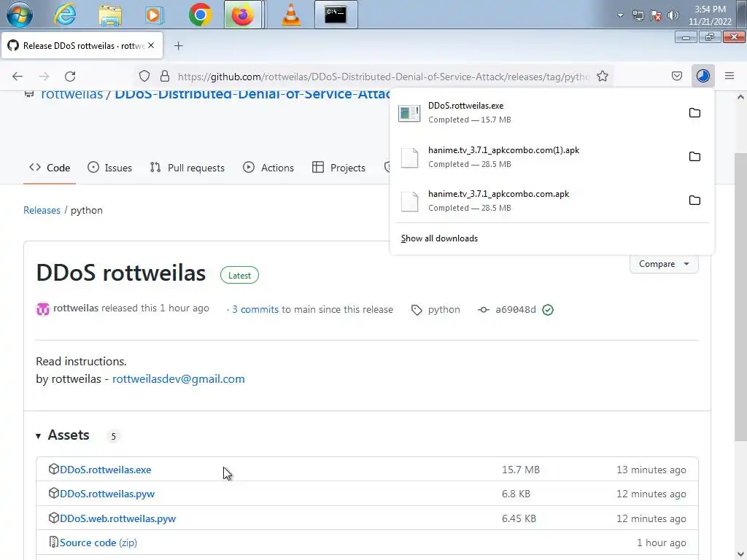Reload the current page

pos(70,76)
